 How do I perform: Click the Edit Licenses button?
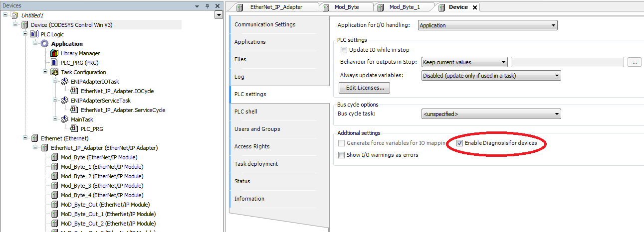point(364,88)
